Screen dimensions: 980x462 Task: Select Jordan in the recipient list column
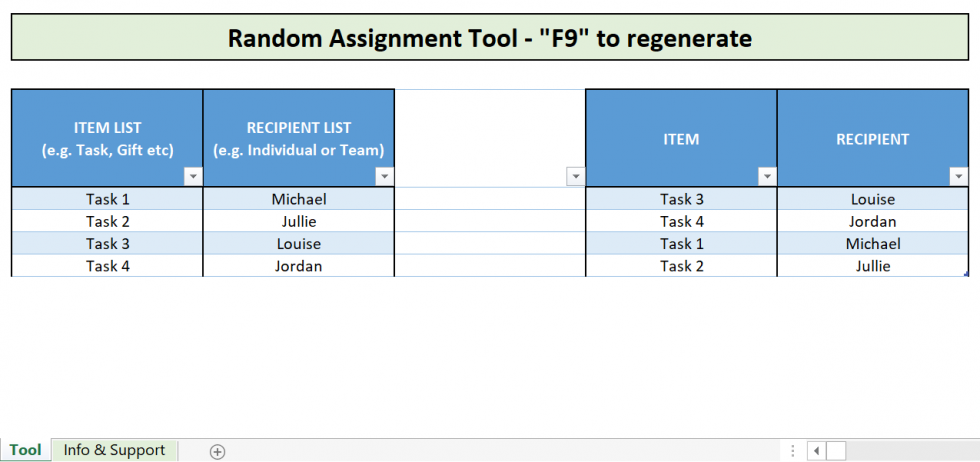[298, 266]
